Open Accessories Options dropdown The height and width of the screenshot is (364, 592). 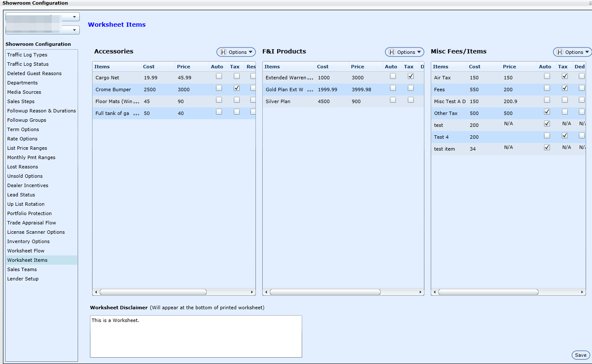pyautogui.click(x=236, y=52)
